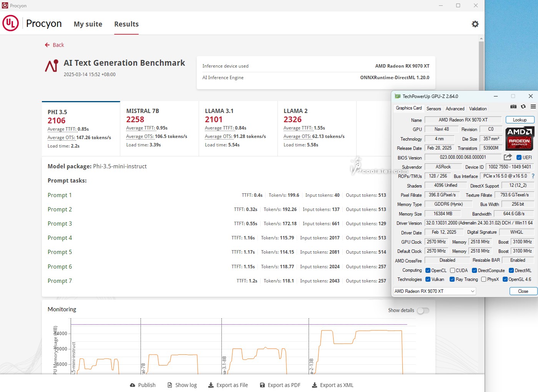
Task: Click the AMD Radeon RX 9070 XT inference device text
Action: 402,66
